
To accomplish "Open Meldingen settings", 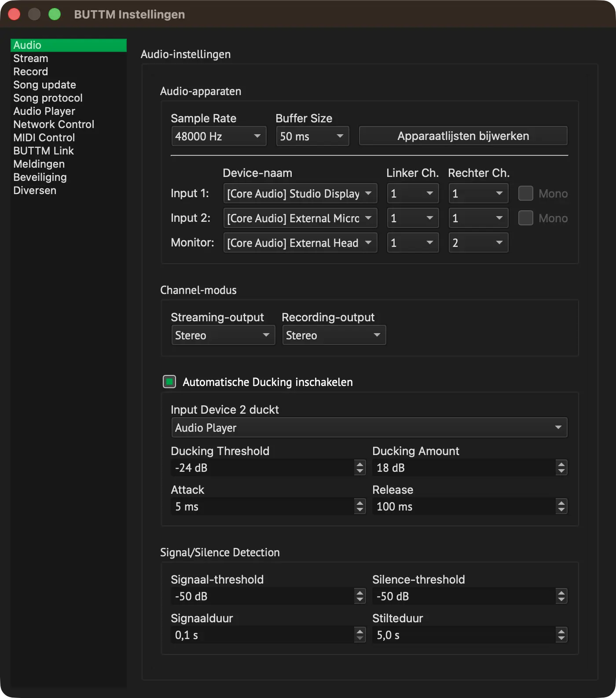I will (68, 164).
